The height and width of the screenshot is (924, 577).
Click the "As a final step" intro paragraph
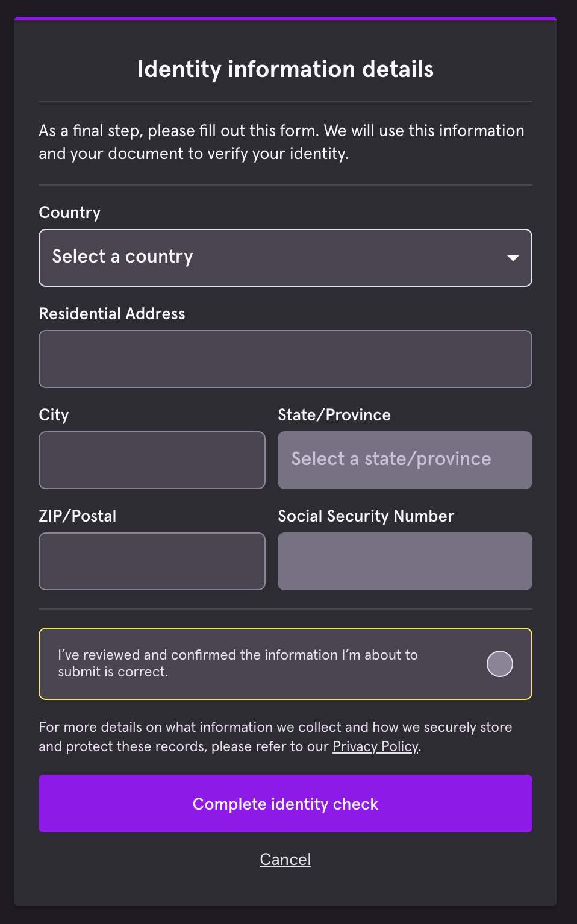point(281,142)
